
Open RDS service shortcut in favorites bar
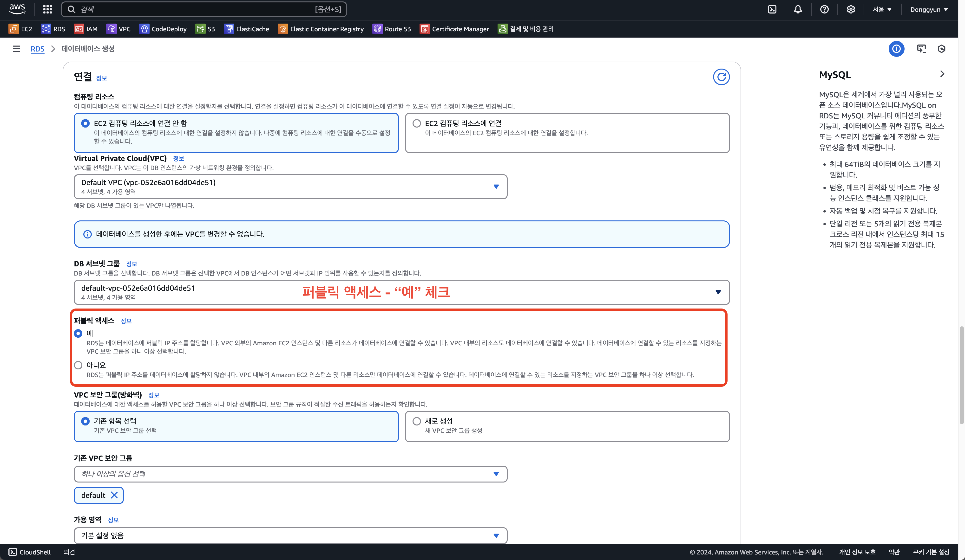53,29
